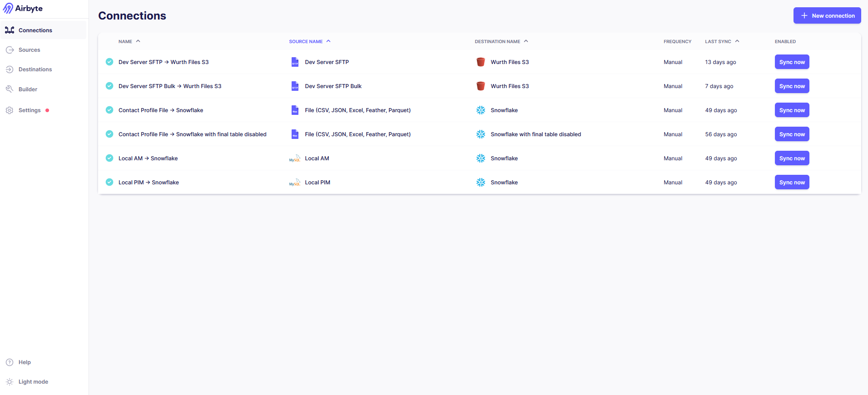Sync now the Dev Server SFTP connection
Viewport: 868px width, 395px height.
coord(792,62)
